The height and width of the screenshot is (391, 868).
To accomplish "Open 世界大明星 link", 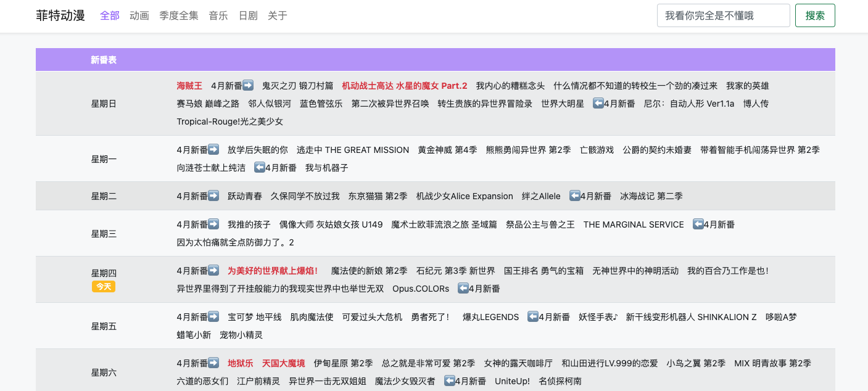I will [563, 104].
